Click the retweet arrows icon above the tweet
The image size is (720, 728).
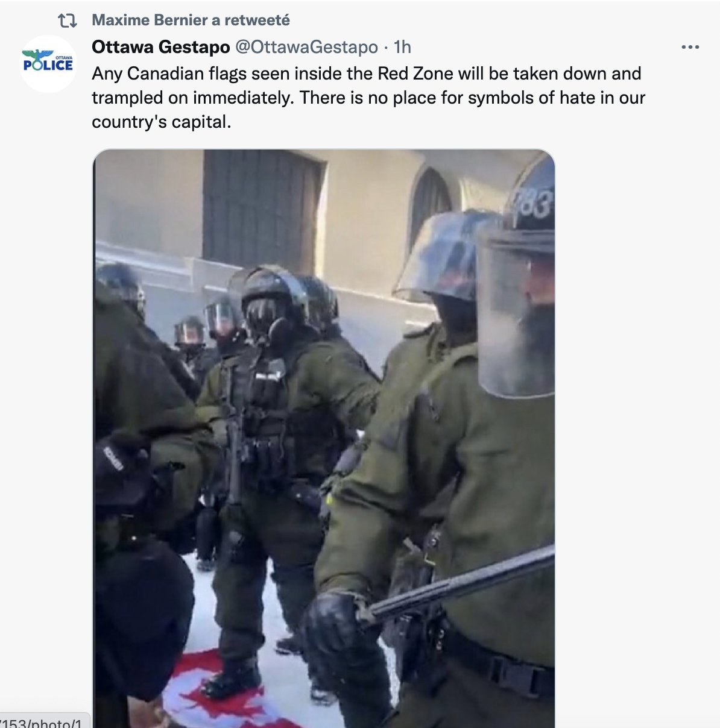(67, 21)
